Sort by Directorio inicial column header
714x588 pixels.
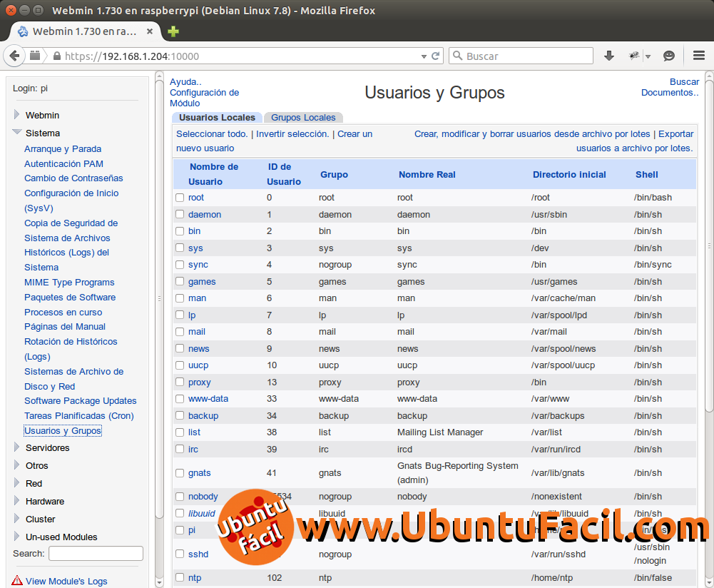569,174
